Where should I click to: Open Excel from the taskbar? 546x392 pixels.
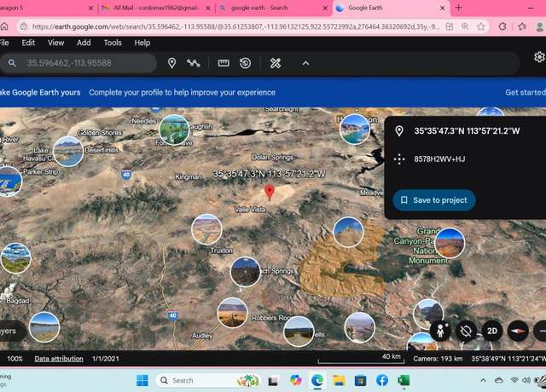tap(404, 380)
